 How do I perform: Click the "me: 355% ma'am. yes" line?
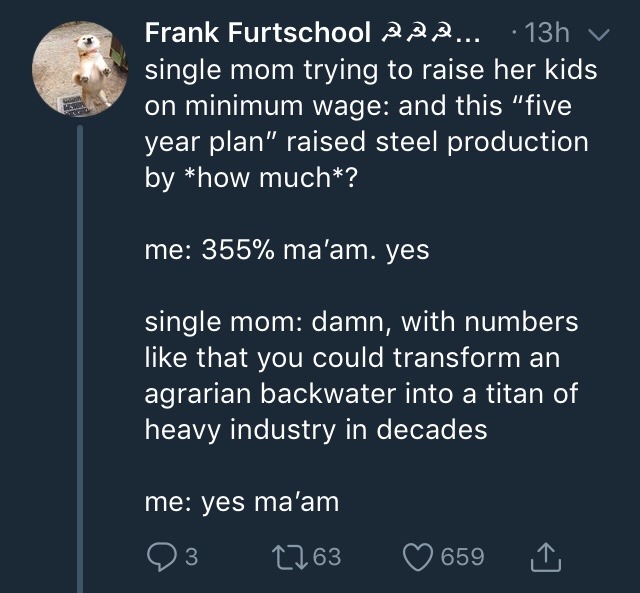[287, 250]
